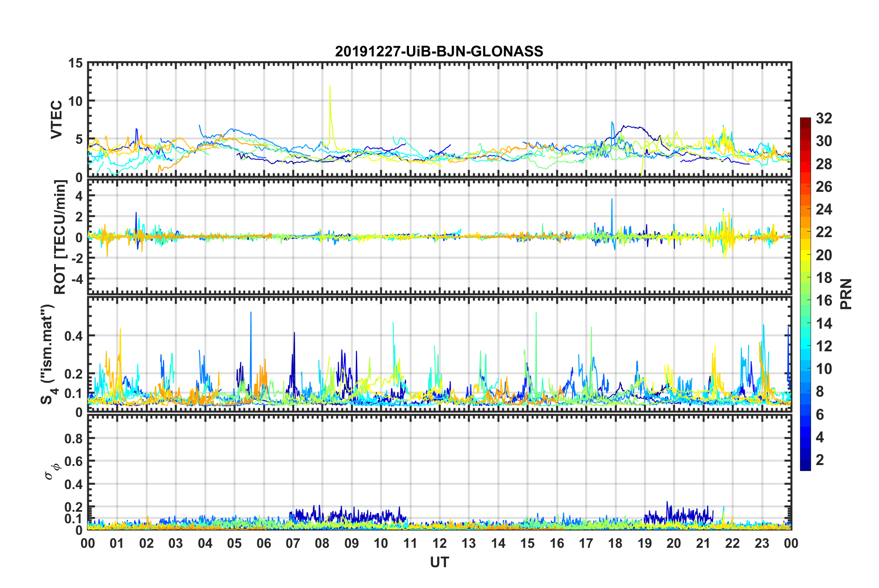Select colorbar tick value 16
This screenshot has height=588, width=879.
pyautogui.click(x=824, y=300)
